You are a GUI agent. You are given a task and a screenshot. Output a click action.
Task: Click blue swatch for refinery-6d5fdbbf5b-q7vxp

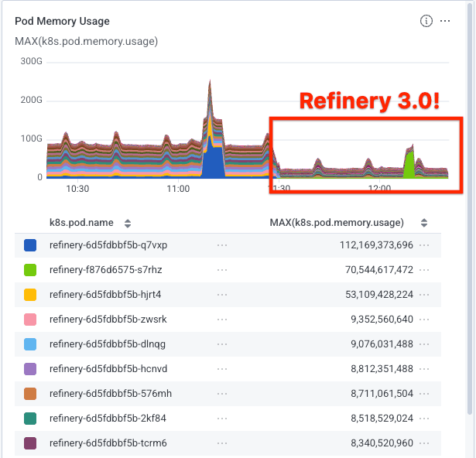pos(30,245)
